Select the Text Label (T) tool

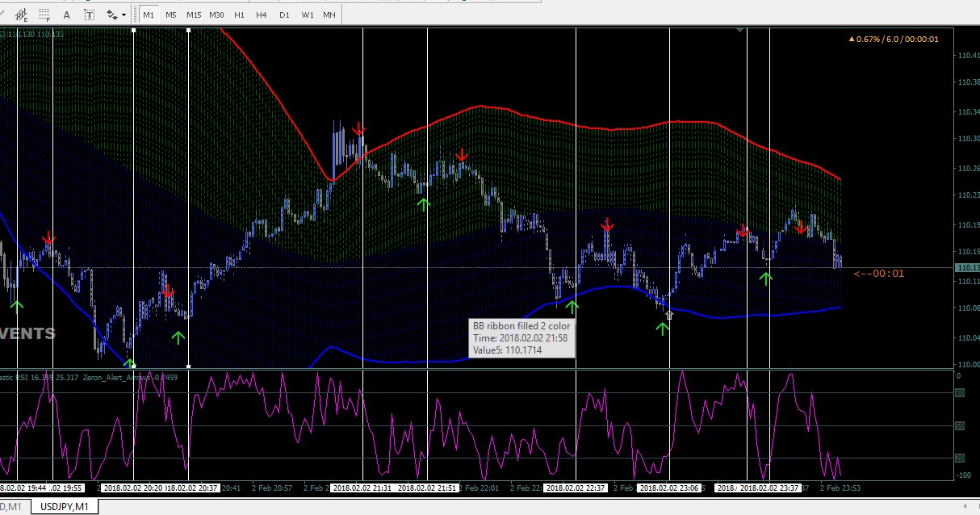click(x=89, y=15)
